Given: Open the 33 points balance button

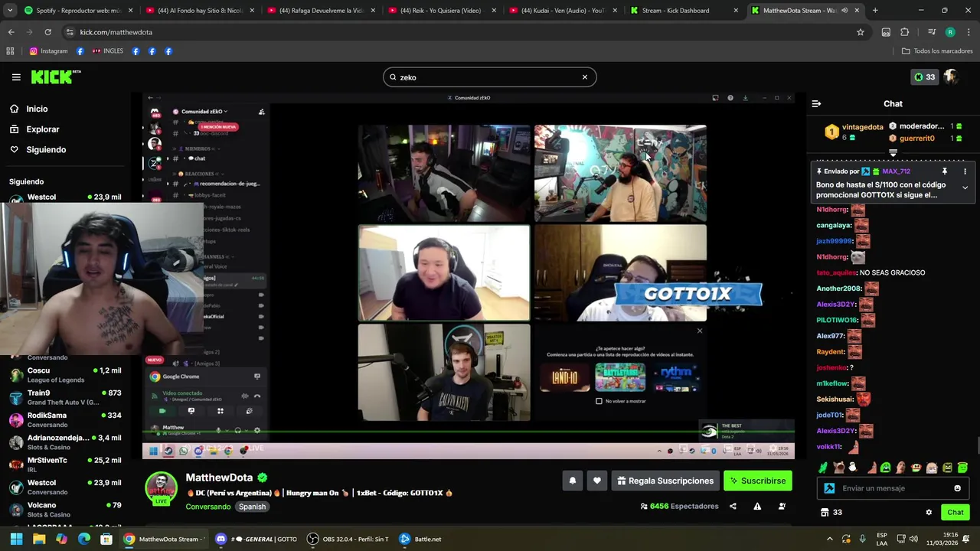Looking at the screenshot, I should point(924,77).
